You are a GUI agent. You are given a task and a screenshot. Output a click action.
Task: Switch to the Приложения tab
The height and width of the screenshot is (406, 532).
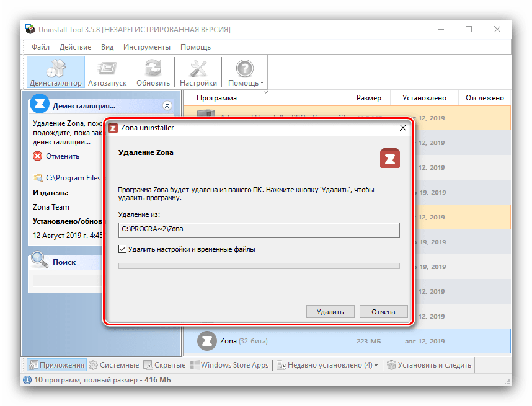click(x=56, y=365)
